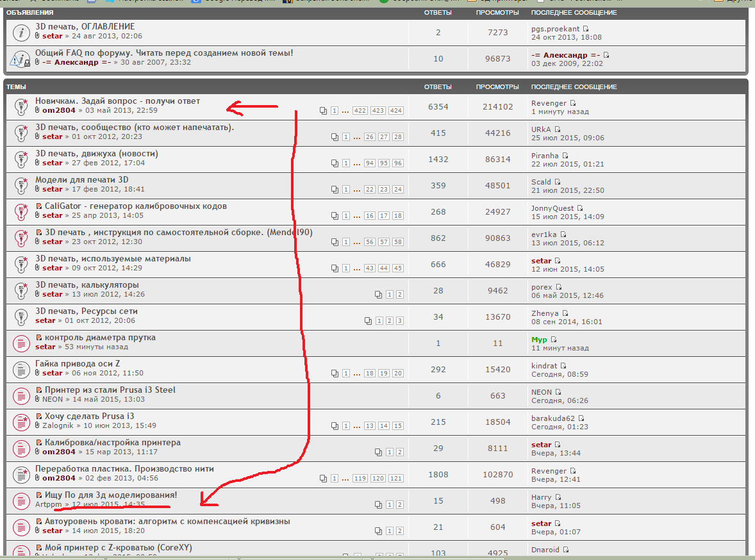
Task: Jump to the last post by JonnyQuest
Action: 580,208
